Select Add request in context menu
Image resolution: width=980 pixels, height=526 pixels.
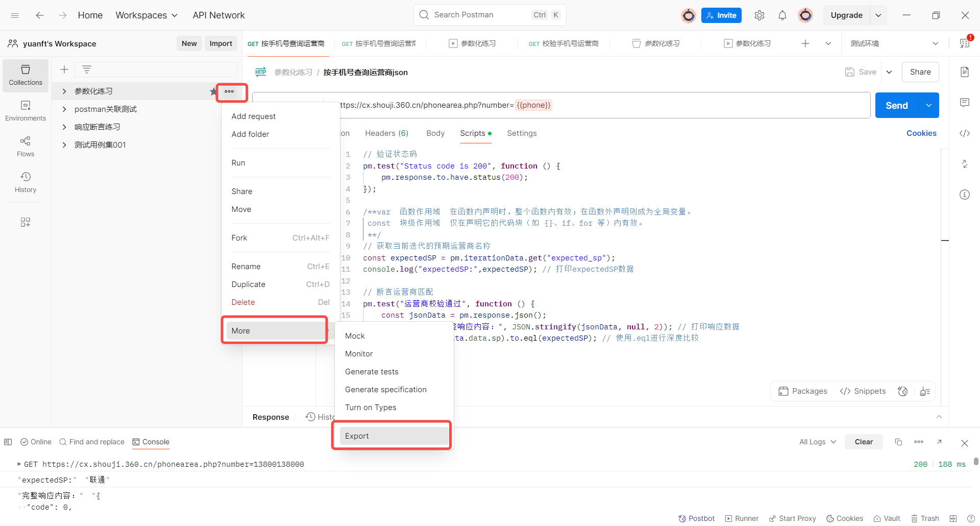254,116
